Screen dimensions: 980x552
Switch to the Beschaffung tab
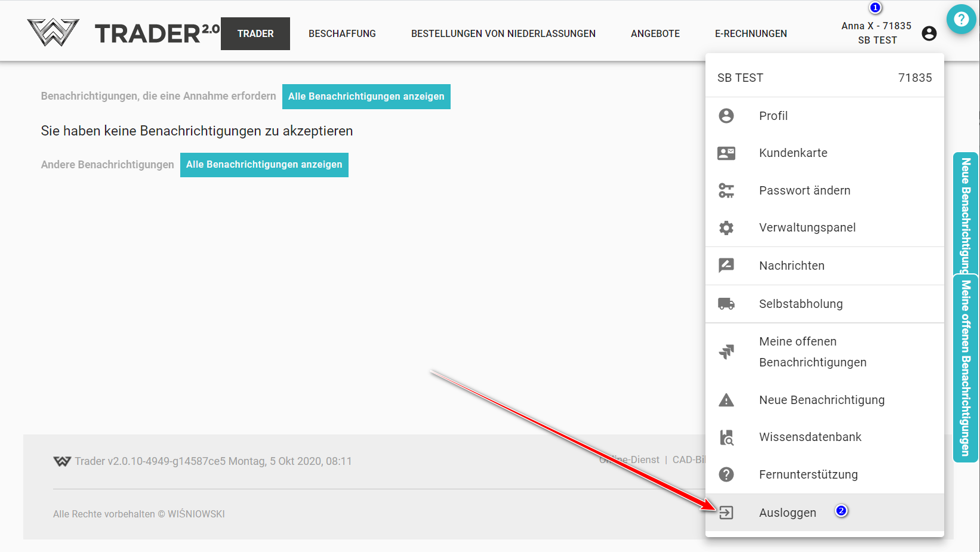(x=342, y=33)
